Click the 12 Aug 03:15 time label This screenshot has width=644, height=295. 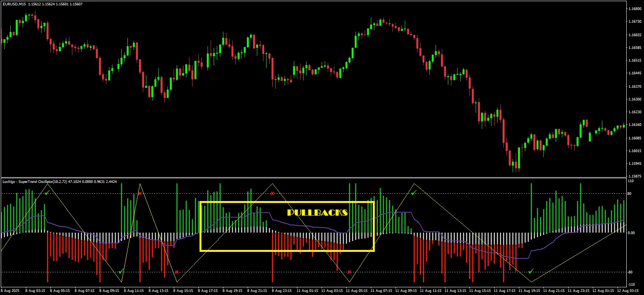(x=628, y=291)
